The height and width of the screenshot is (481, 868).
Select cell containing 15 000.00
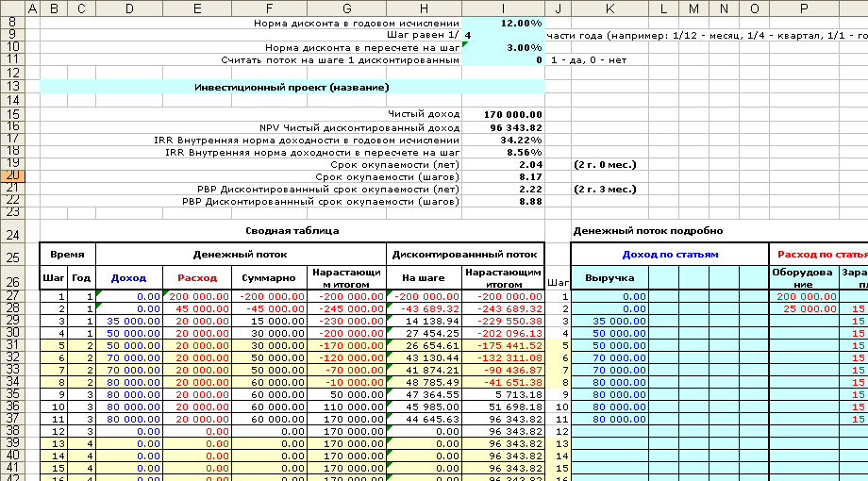[x=269, y=321]
